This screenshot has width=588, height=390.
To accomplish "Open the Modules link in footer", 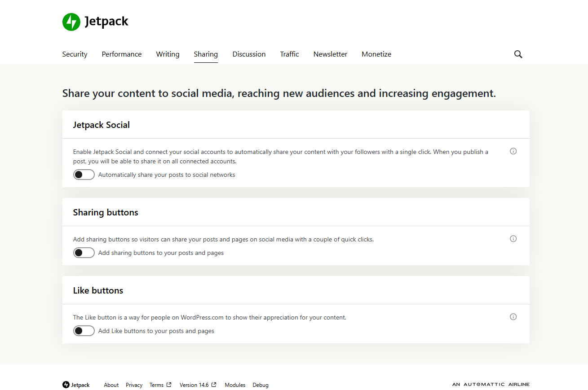I will [x=235, y=385].
